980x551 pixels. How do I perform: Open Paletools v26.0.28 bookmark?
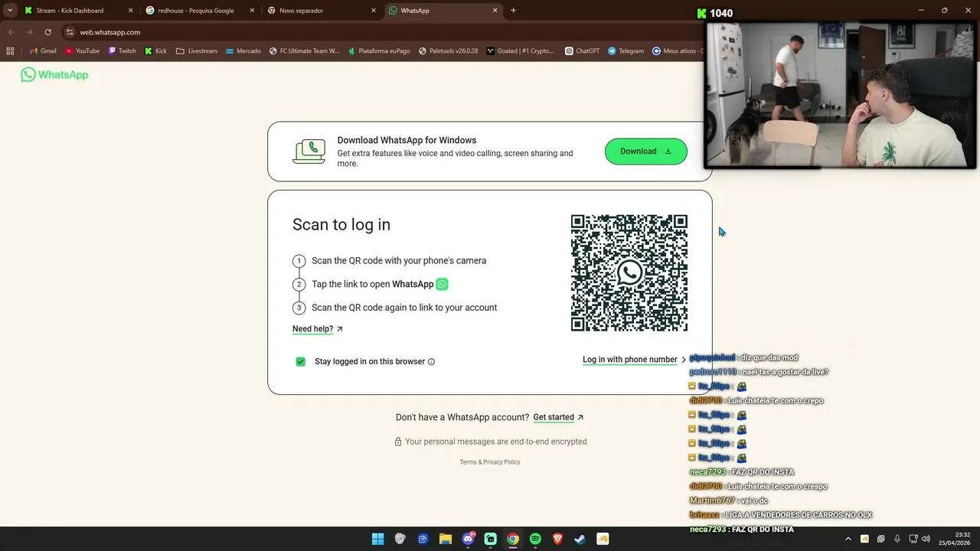point(448,51)
